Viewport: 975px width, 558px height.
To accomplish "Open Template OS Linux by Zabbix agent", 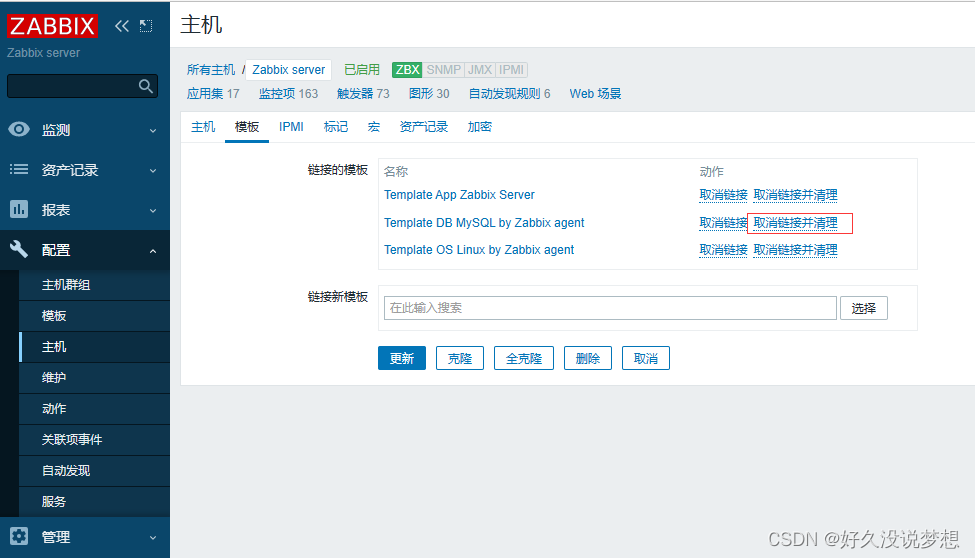I will (479, 250).
